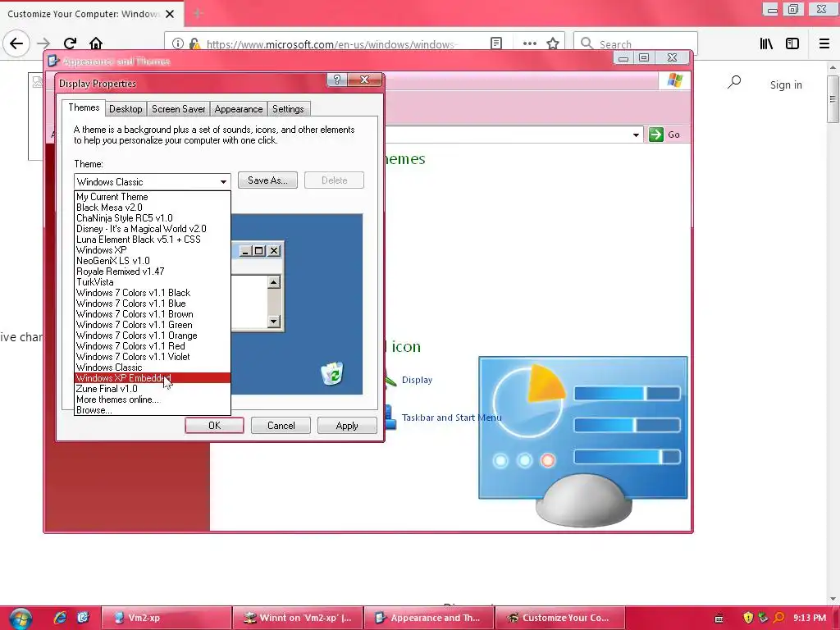Select Luna Element Black v5.1 + CSS
This screenshot has height=630, width=840.
[x=153, y=240]
